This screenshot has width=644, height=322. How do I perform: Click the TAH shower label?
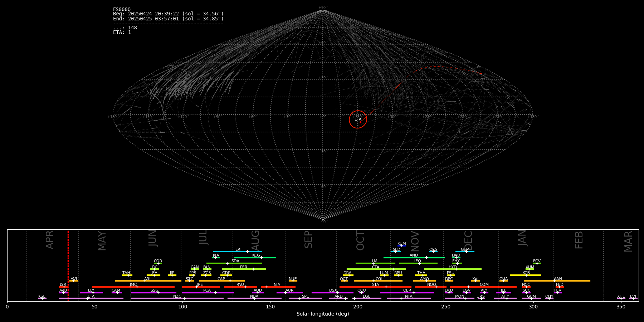pos(126,273)
